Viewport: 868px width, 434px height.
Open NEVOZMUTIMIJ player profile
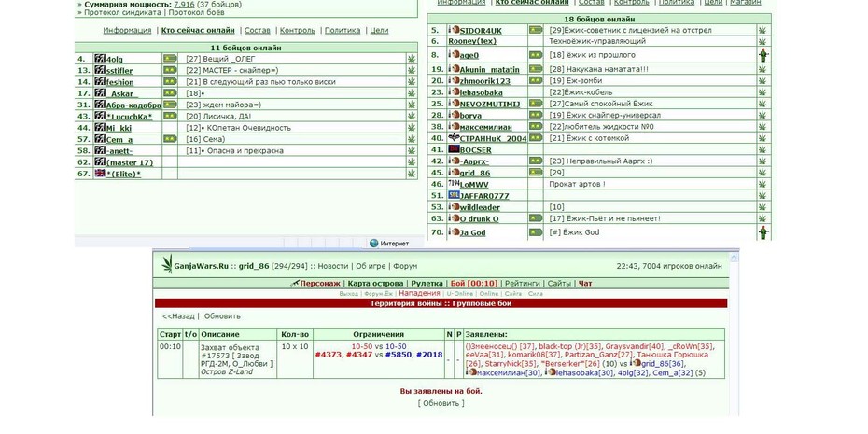tap(490, 105)
